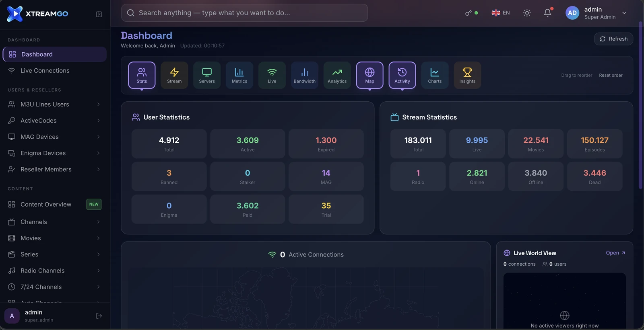Viewport: 644px width, 330px height.
Task: Open the Live World View link
Action: point(615,253)
